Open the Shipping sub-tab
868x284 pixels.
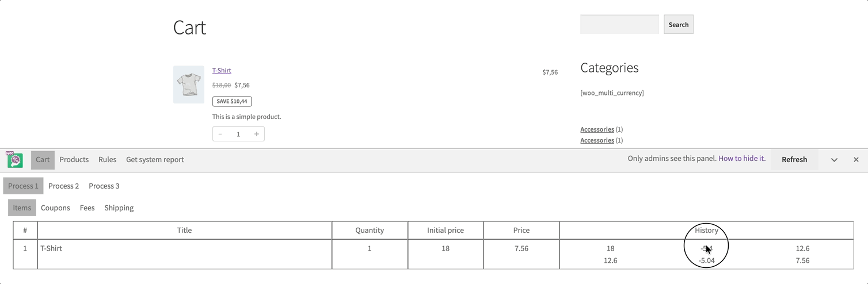(x=119, y=208)
